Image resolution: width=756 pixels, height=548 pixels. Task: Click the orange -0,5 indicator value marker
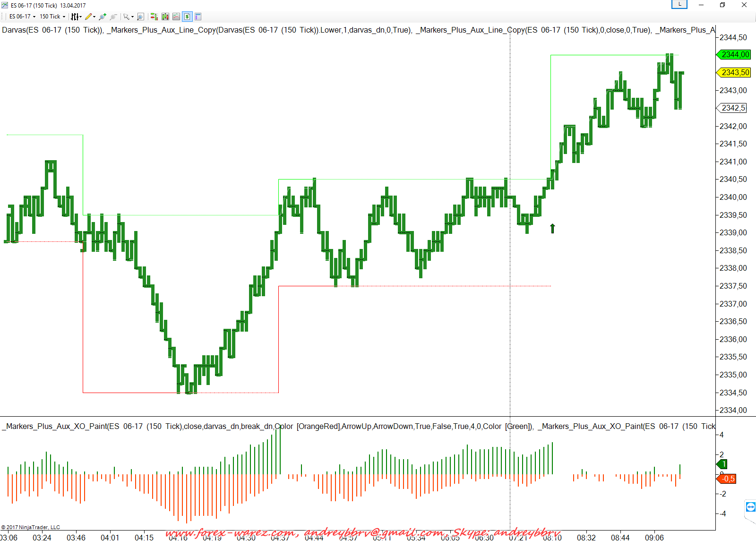point(728,479)
